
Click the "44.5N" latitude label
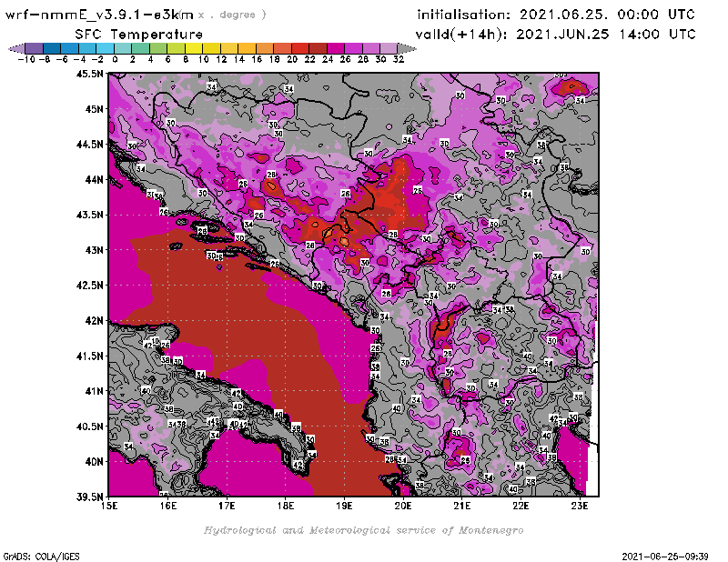click(x=89, y=145)
